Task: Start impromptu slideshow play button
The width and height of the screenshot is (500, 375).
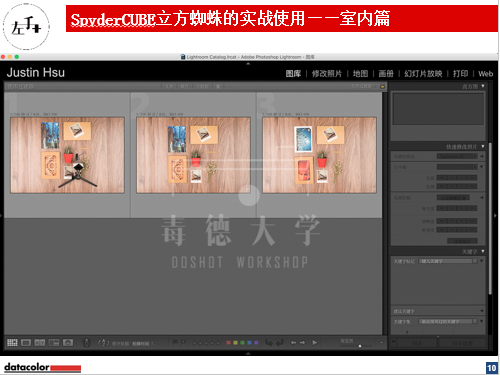Action: tap(315, 342)
